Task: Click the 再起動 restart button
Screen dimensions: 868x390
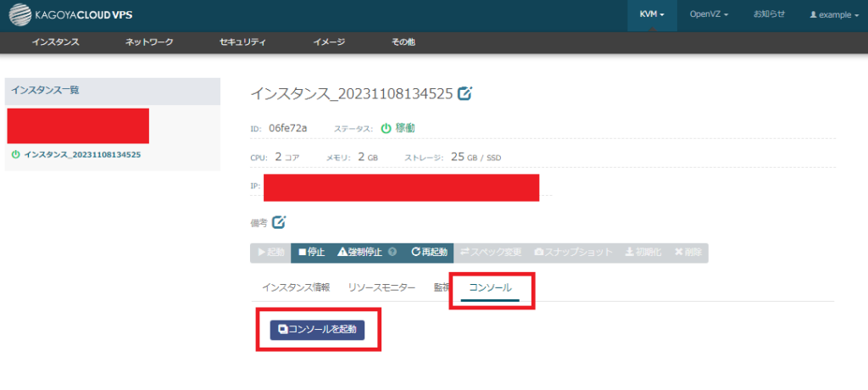Action: pos(428,253)
